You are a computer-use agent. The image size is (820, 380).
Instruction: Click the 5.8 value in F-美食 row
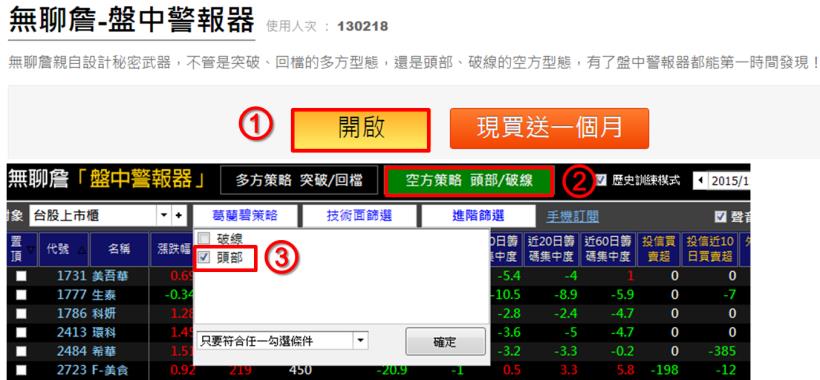pyautogui.click(x=624, y=370)
